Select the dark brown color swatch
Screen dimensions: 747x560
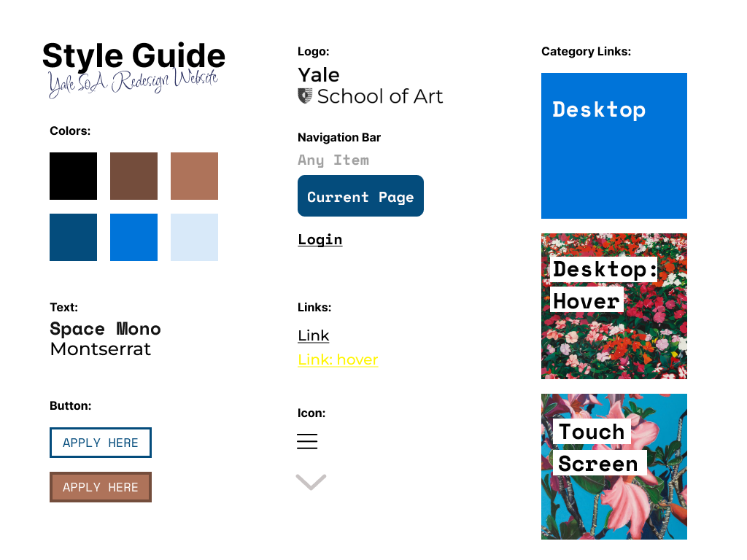click(x=134, y=176)
